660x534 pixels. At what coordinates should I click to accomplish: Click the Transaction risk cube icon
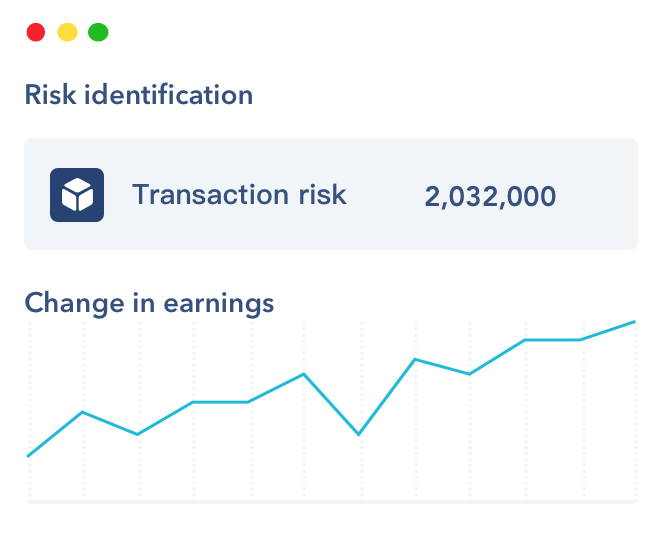point(77,194)
